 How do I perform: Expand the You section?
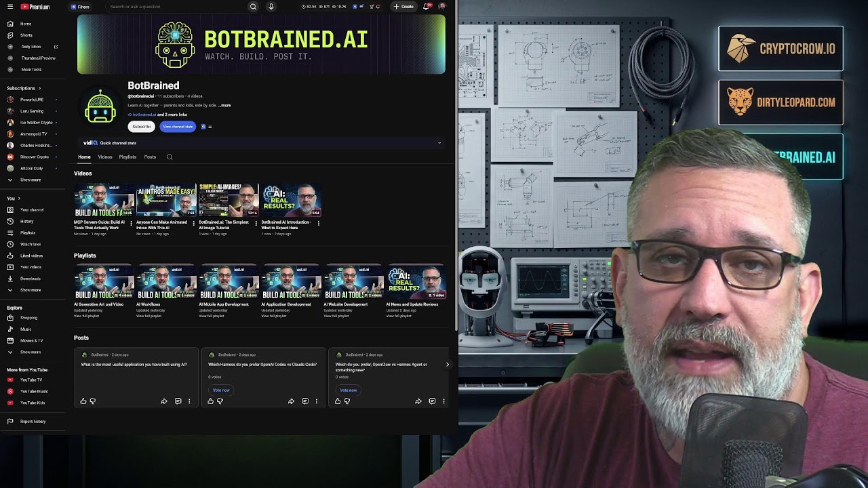[14, 199]
